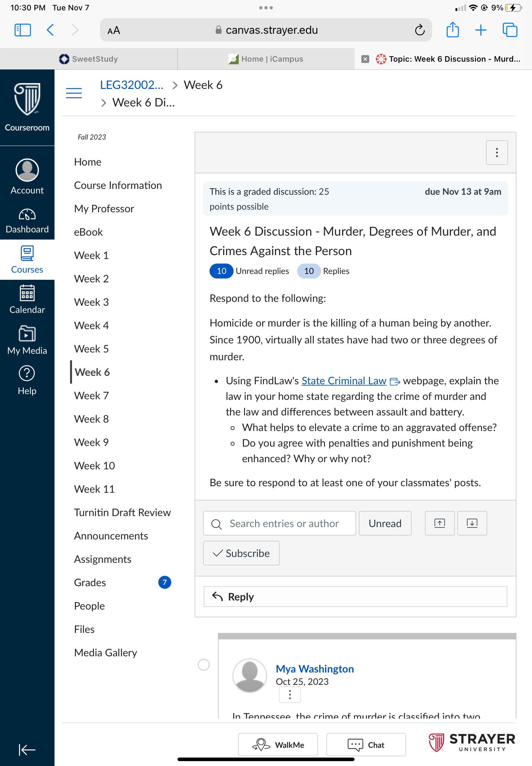Open the State Criminal Law link
The image size is (532, 766).
click(x=344, y=380)
